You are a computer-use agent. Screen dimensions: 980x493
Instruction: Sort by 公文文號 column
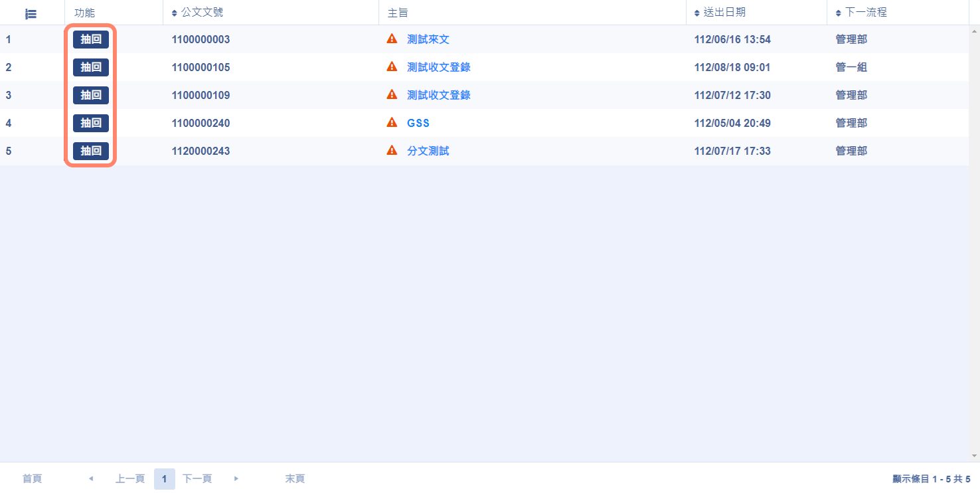click(x=197, y=13)
